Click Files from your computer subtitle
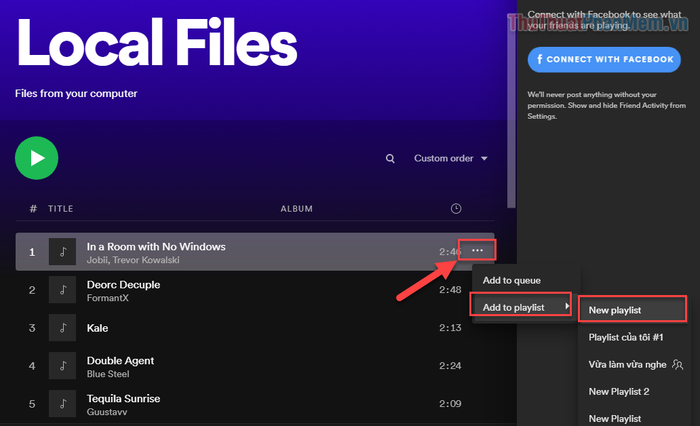Image resolution: width=700 pixels, height=426 pixels. pos(76,93)
